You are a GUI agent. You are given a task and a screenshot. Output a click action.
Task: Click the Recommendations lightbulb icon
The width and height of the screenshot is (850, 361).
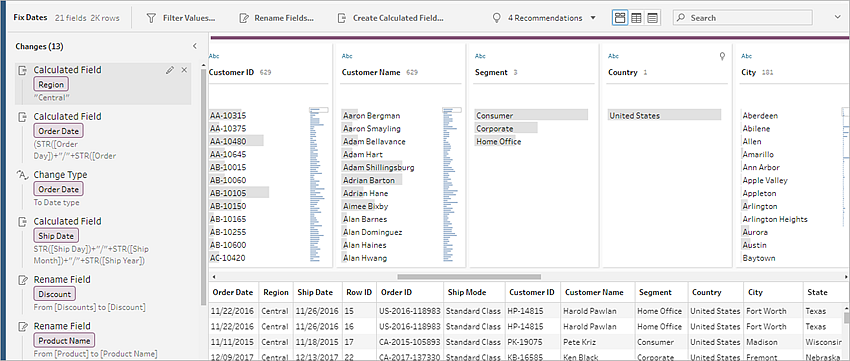[496, 18]
